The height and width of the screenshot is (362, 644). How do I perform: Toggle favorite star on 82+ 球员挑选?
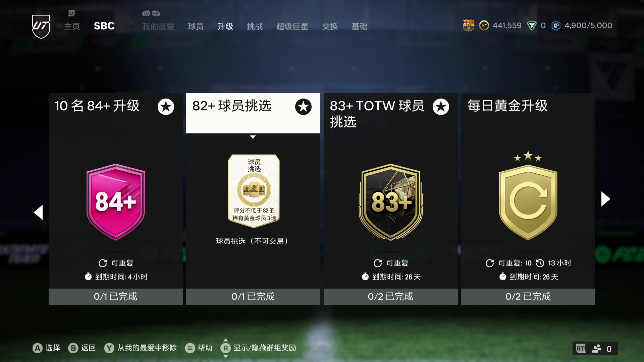click(303, 107)
